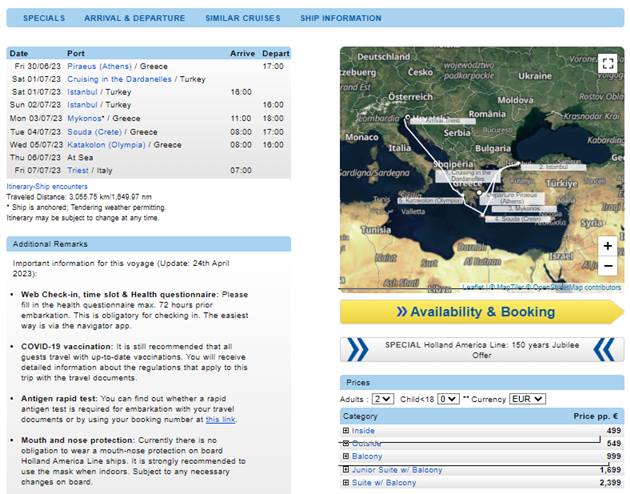Click the '2. Istanbul' map label

pyautogui.click(x=553, y=167)
